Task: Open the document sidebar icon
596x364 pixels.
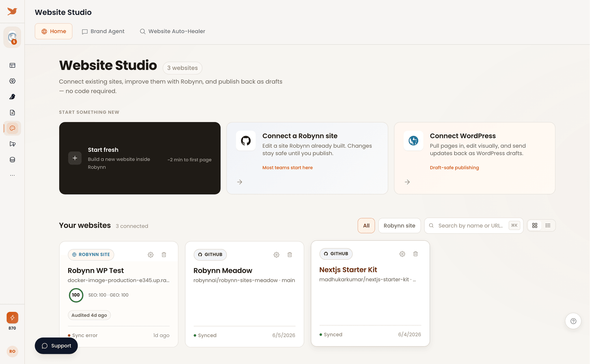Action: 12,112
